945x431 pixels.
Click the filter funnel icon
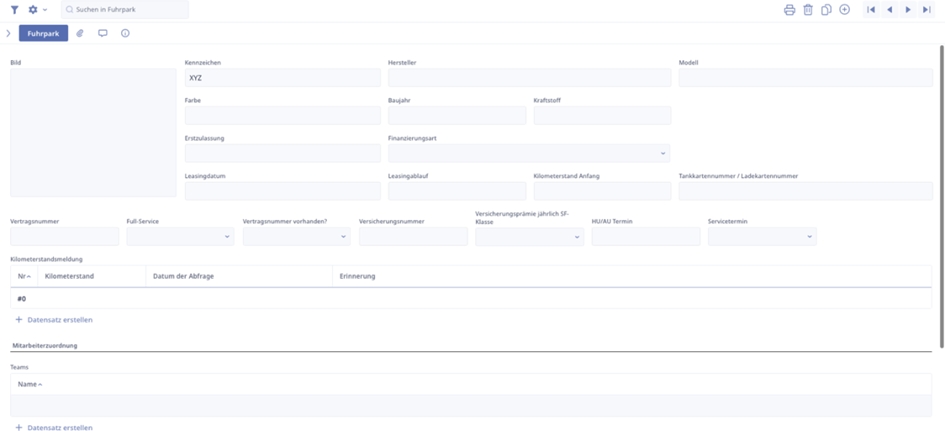(x=15, y=9)
